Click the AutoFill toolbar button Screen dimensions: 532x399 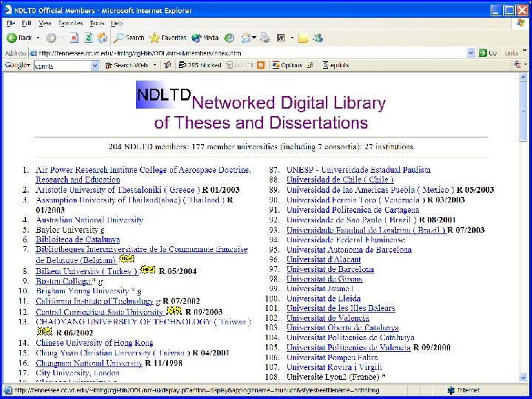point(239,65)
